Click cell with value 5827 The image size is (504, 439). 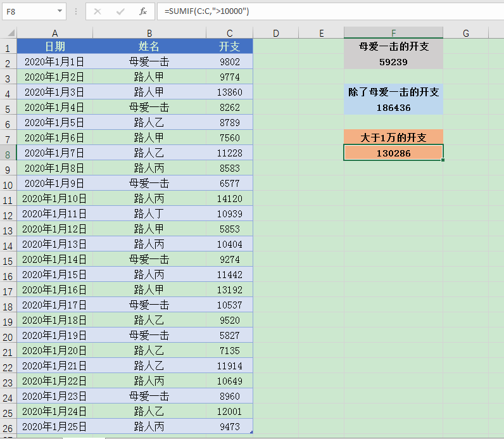pyautogui.click(x=229, y=336)
